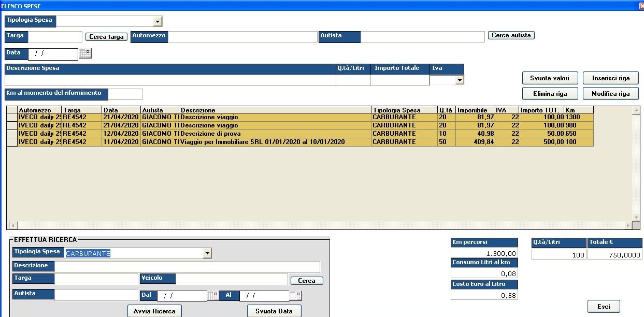This screenshot has width=644, height=317.
Task: Focus the Automezzo input field
Action: pos(242,37)
